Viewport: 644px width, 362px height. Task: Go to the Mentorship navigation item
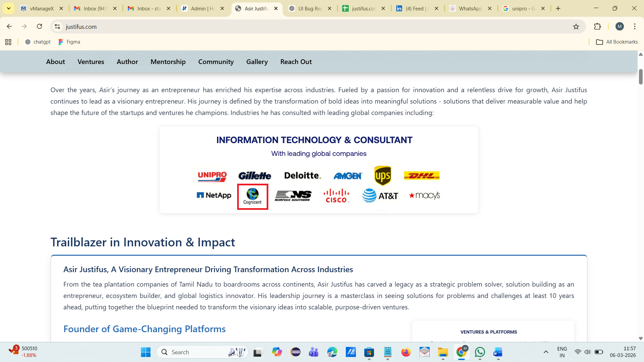168,62
